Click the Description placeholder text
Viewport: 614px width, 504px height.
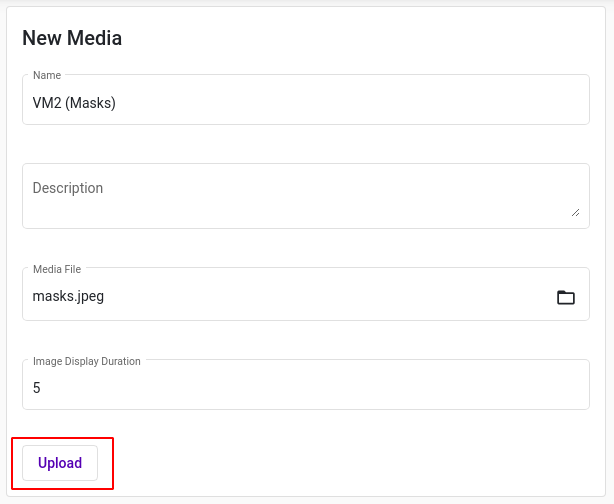tap(68, 188)
